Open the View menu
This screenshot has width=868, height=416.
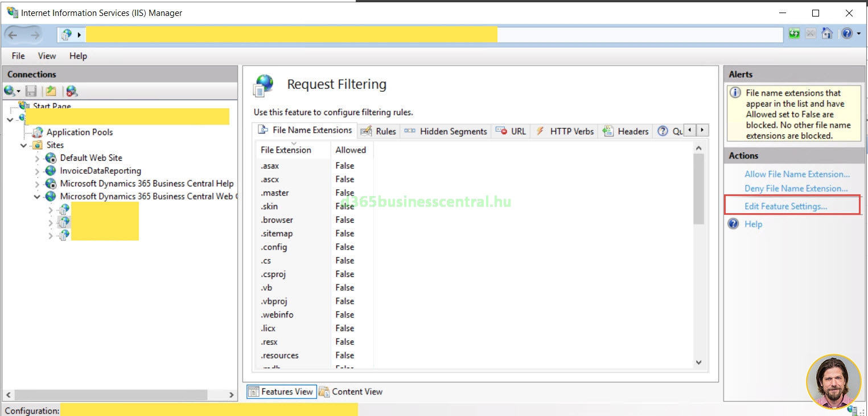point(47,56)
